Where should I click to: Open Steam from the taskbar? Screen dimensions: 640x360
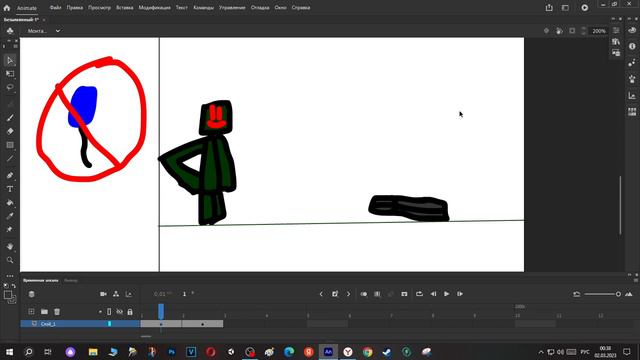click(387, 352)
